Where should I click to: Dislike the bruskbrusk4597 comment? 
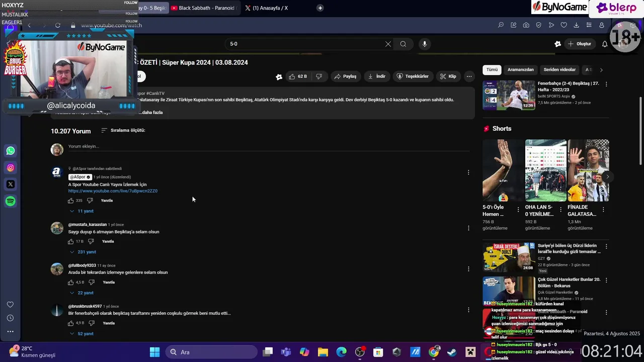(x=92, y=323)
